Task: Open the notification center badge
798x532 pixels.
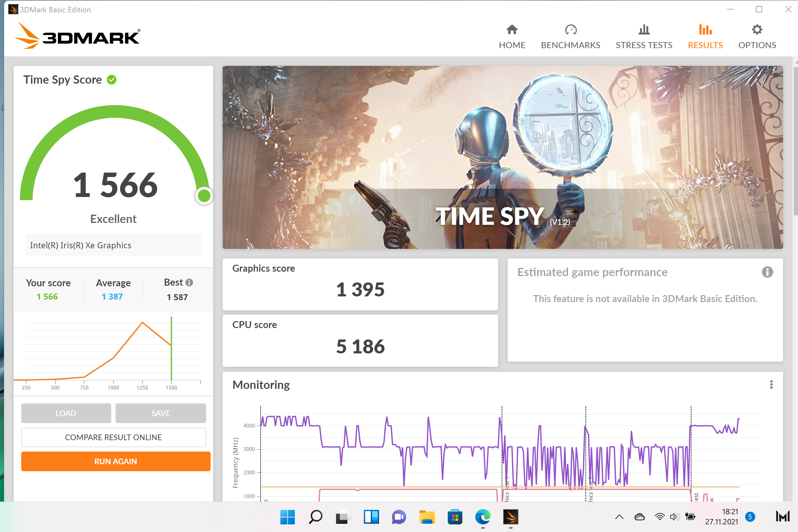Action: (750, 517)
